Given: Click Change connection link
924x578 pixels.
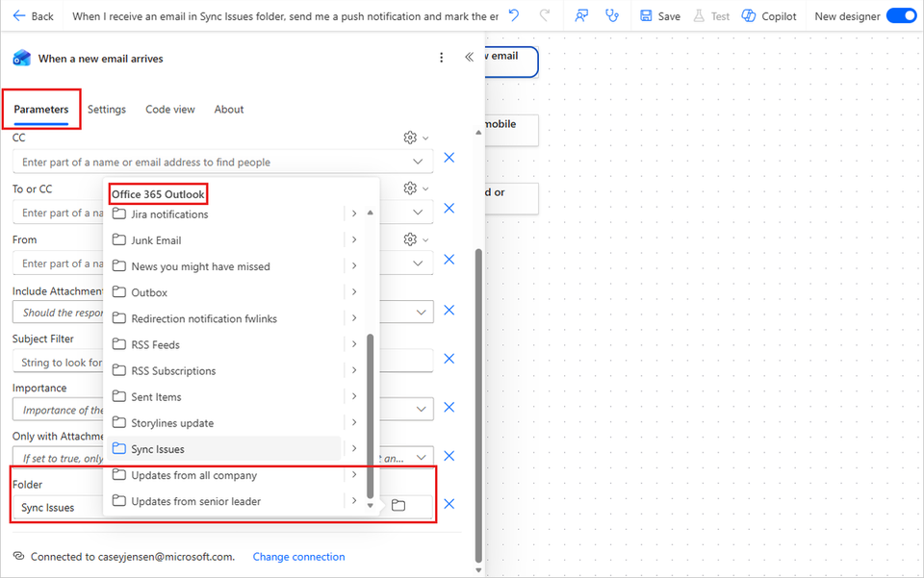Looking at the screenshot, I should (298, 557).
